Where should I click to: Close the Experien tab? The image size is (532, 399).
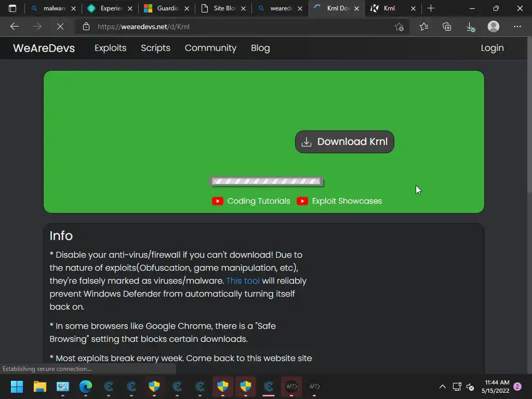click(x=130, y=8)
